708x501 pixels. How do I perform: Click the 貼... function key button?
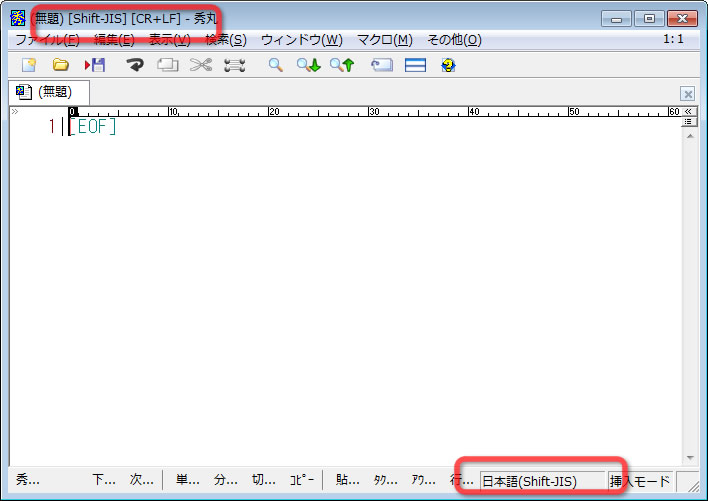(x=347, y=479)
